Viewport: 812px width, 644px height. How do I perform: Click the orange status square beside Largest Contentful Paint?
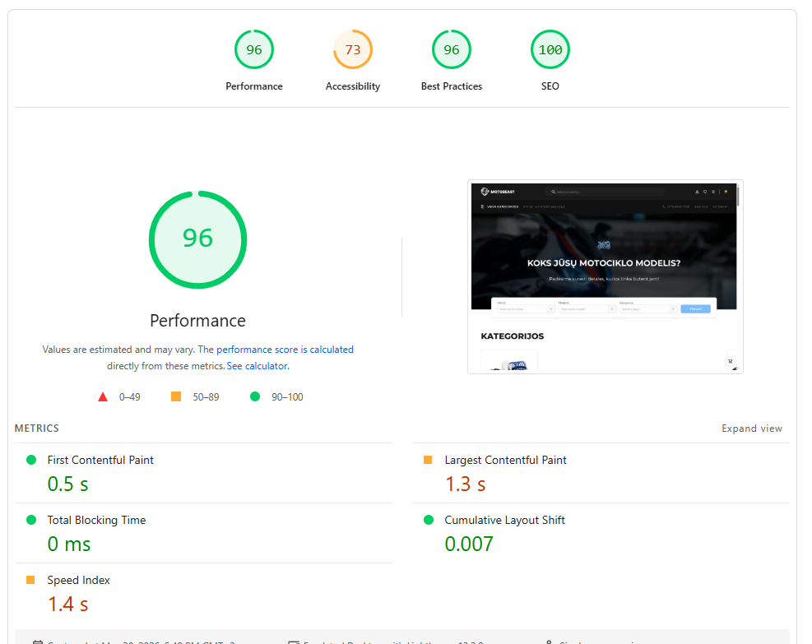[x=428, y=460]
